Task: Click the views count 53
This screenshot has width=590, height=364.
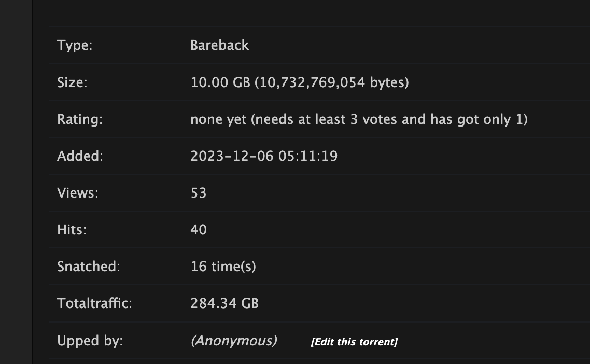Action: (x=199, y=193)
